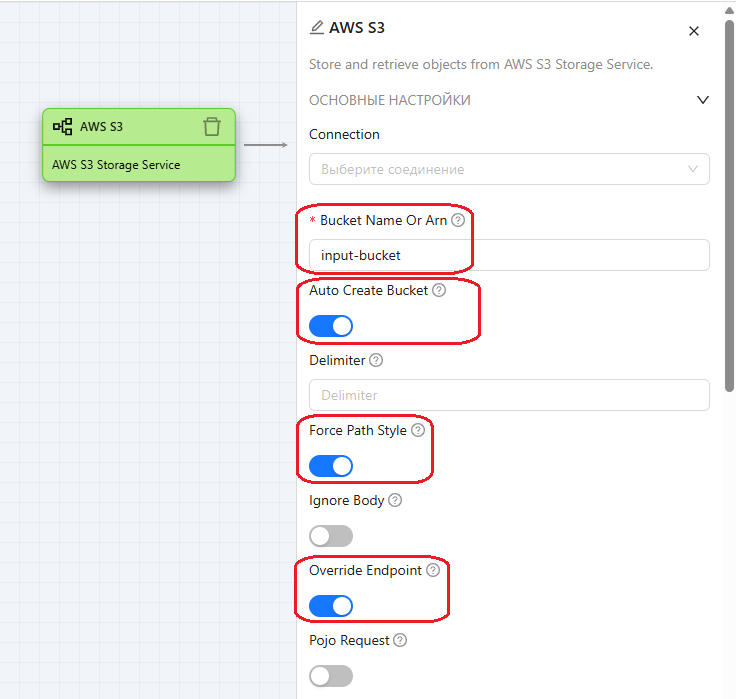Click help icon next to Ignore Body

point(395,501)
